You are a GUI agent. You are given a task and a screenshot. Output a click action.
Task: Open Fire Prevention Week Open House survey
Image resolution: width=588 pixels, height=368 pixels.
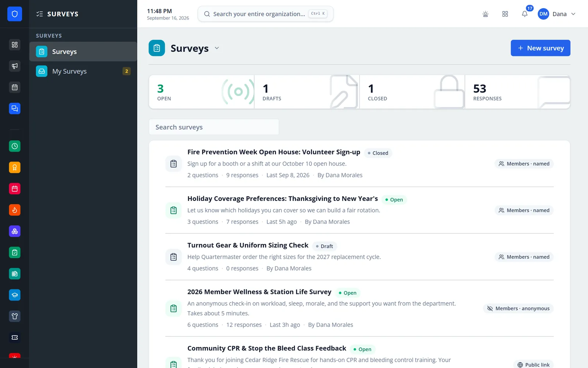(274, 152)
